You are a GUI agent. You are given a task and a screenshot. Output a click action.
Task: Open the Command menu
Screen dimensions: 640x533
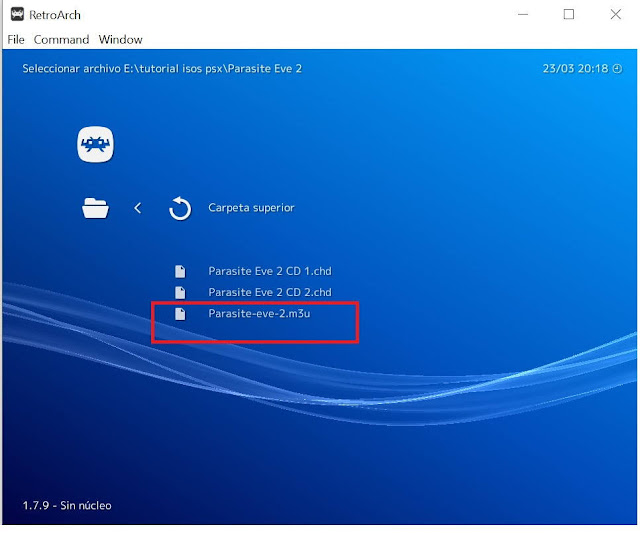(61, 40)
